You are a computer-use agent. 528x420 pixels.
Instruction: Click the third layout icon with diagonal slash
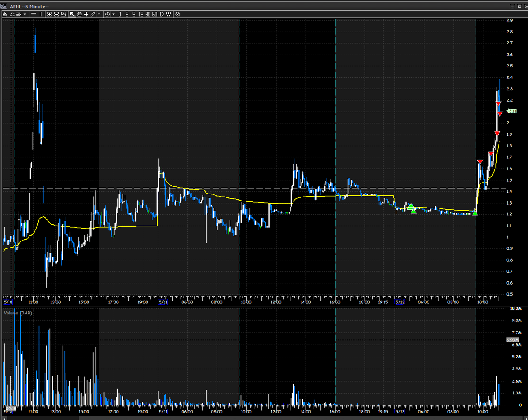point(63,14)
